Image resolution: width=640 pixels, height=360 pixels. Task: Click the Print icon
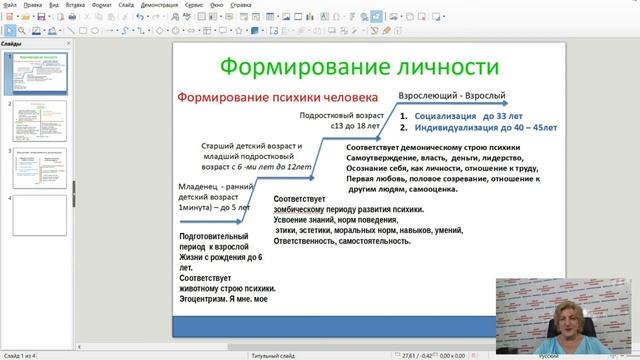pos(72,17)
